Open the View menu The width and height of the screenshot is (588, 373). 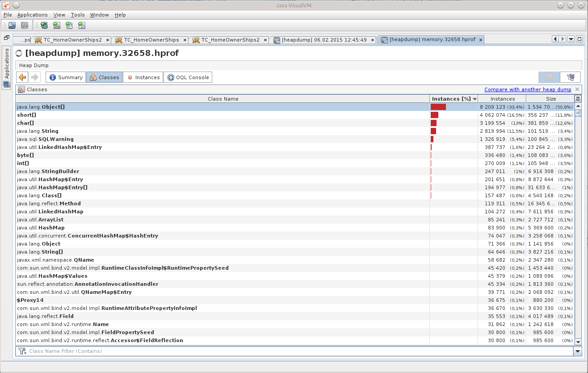pos(59,15)
